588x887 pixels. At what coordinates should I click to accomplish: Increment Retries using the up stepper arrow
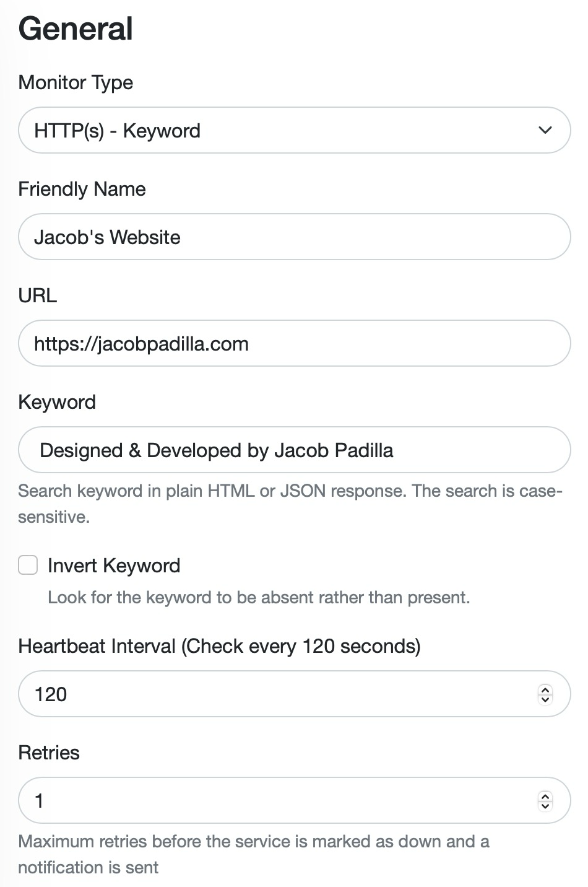point(545,796)
